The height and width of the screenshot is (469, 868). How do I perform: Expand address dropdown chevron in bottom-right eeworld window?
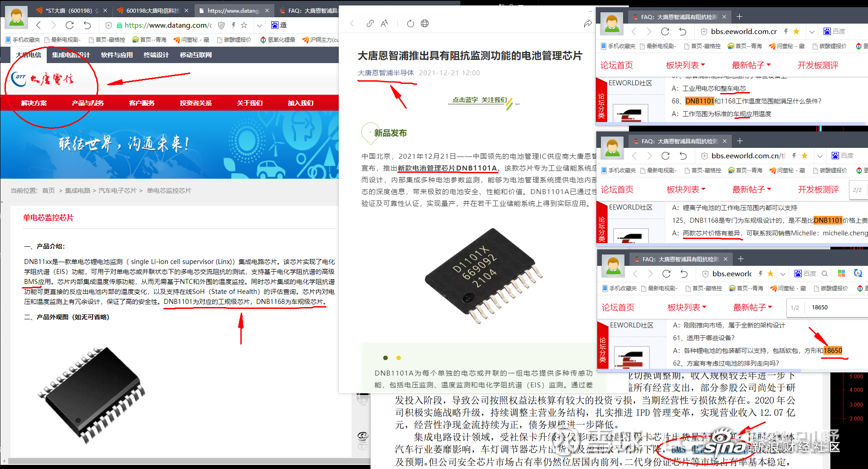(x=783, y=274)
